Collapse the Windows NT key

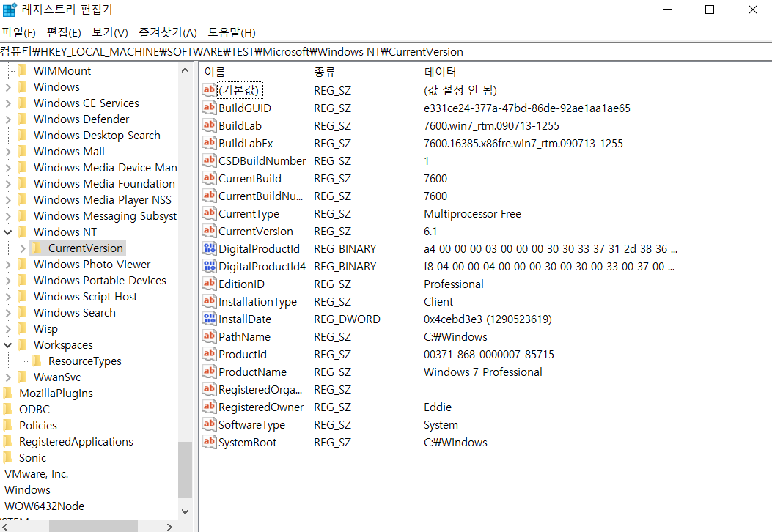click(x=8, y=232)
